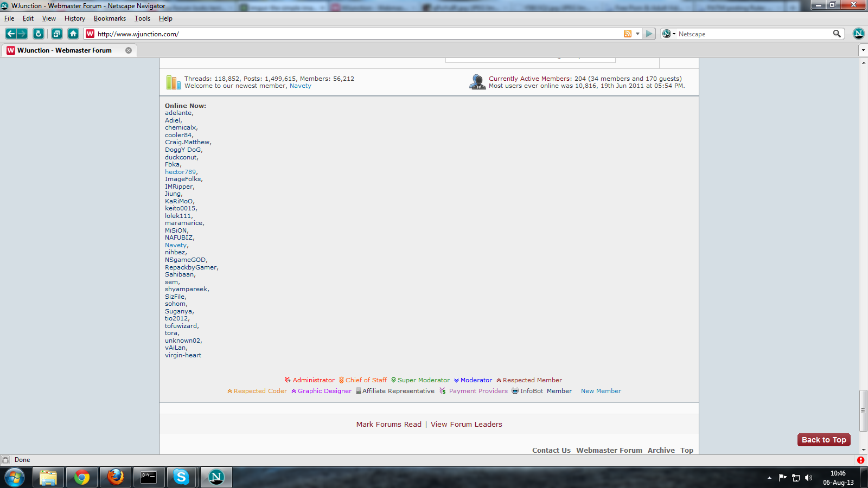Close the WJunction tab

click(x=129, y=50)
